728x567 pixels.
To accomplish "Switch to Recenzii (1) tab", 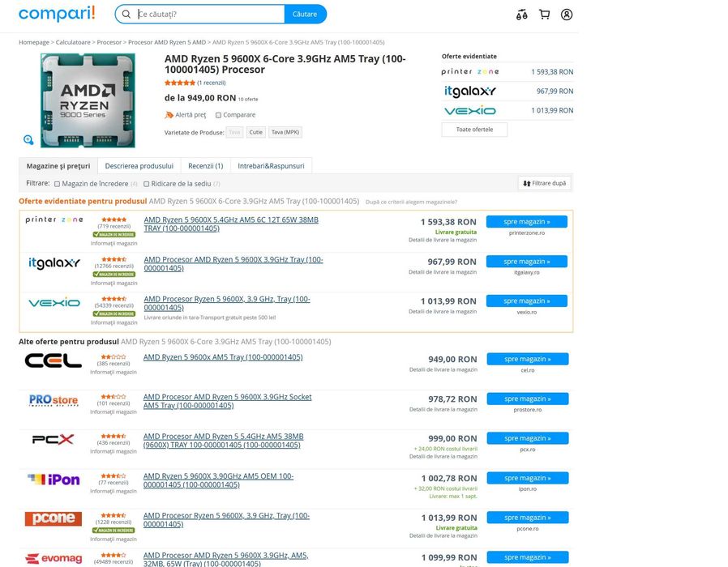I will (x=205, y=166).
